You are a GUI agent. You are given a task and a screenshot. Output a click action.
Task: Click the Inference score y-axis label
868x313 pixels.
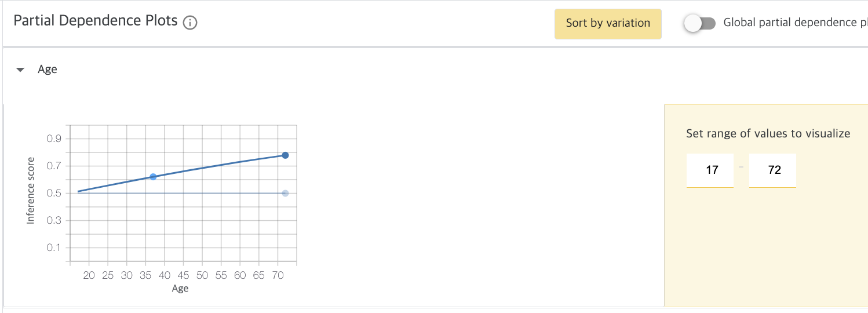[x=31, y=190]
